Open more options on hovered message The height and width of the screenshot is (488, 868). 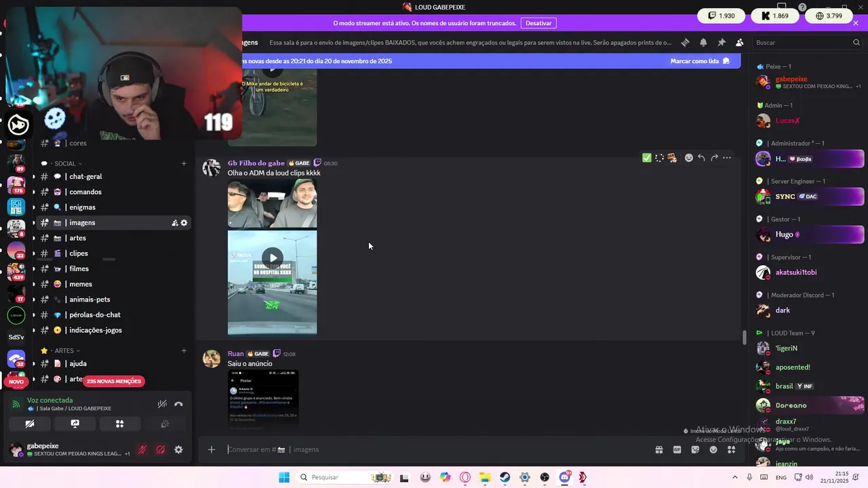pos(727,158)
